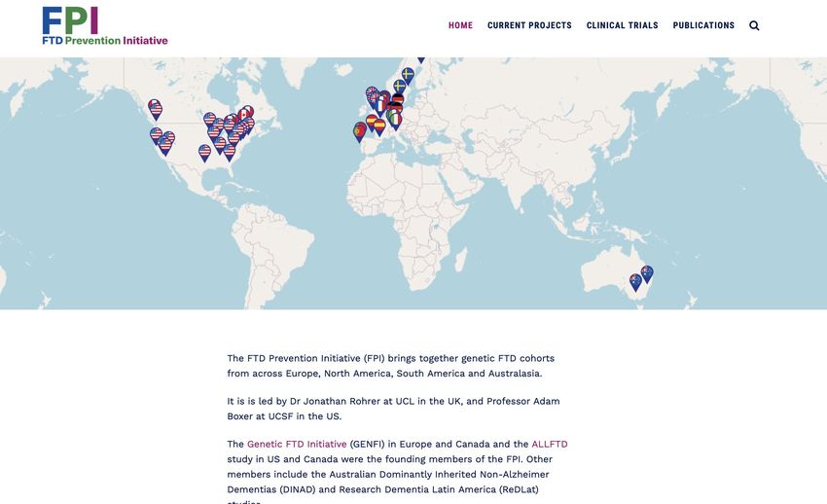The height and width of the screenshot is (504, 827).
Task: Select the eastern Australia flag marker
Action: tap(647, 274)
